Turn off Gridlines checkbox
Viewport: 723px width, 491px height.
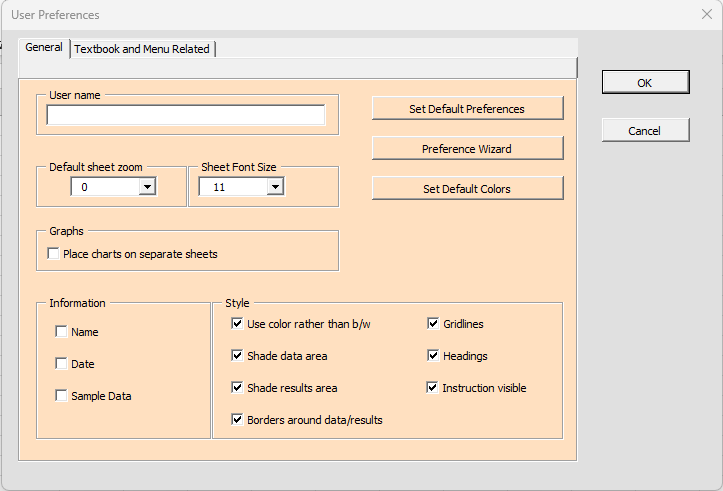[x=433, y=324]
